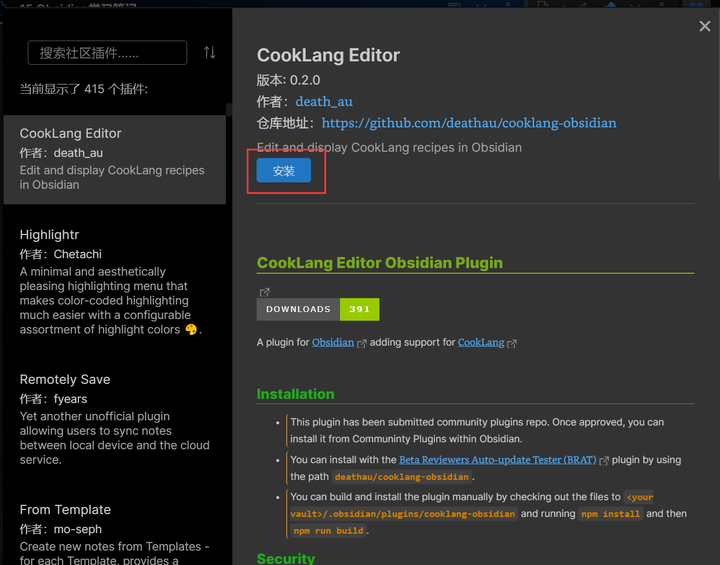Click the sort order arrows icon
Screen dimensions: 720x565
click(x=209, y=53)
